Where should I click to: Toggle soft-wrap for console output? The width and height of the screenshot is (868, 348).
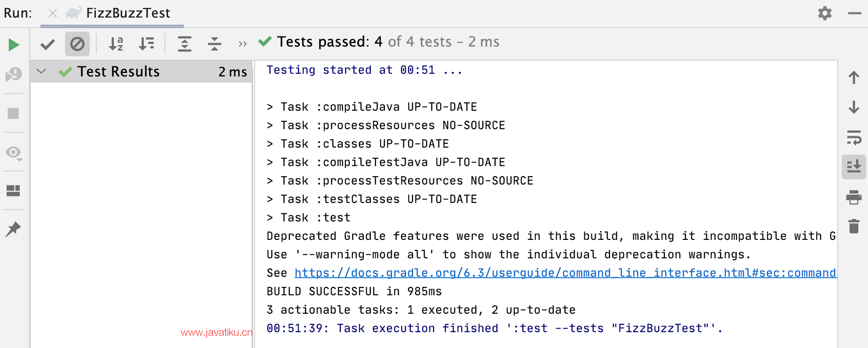pos(854,138)
